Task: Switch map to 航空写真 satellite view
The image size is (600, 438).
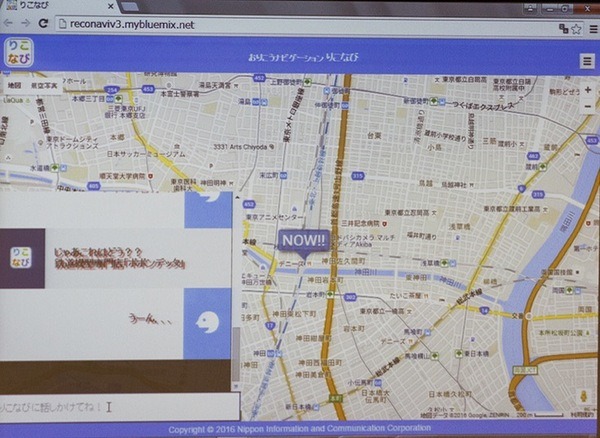Action: [42, 86]
